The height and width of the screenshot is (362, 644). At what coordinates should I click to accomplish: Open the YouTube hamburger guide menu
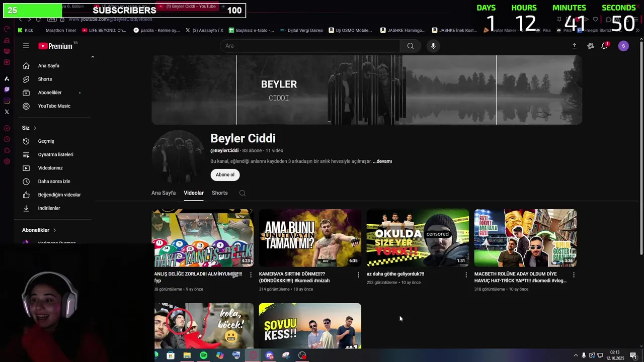point(26,46)
